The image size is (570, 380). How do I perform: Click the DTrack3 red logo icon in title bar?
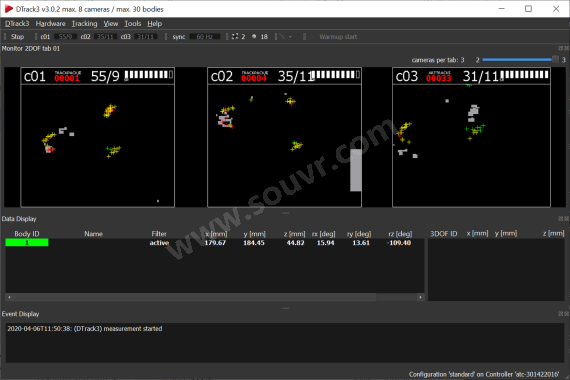coord(9,9)
